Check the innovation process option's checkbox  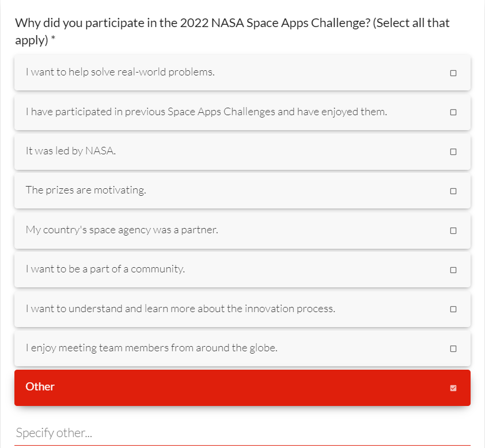coord(453,309)
